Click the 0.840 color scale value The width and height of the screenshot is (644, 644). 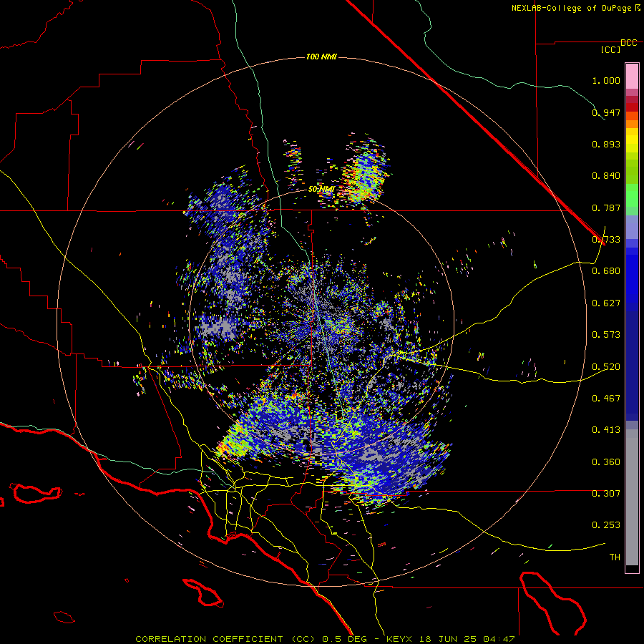pos(606,176)
